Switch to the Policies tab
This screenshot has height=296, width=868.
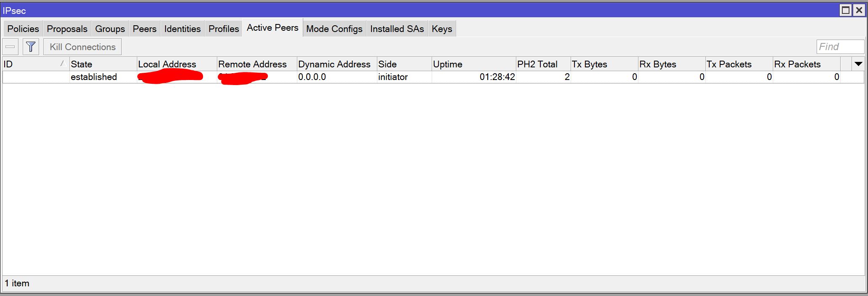(23, 29)
